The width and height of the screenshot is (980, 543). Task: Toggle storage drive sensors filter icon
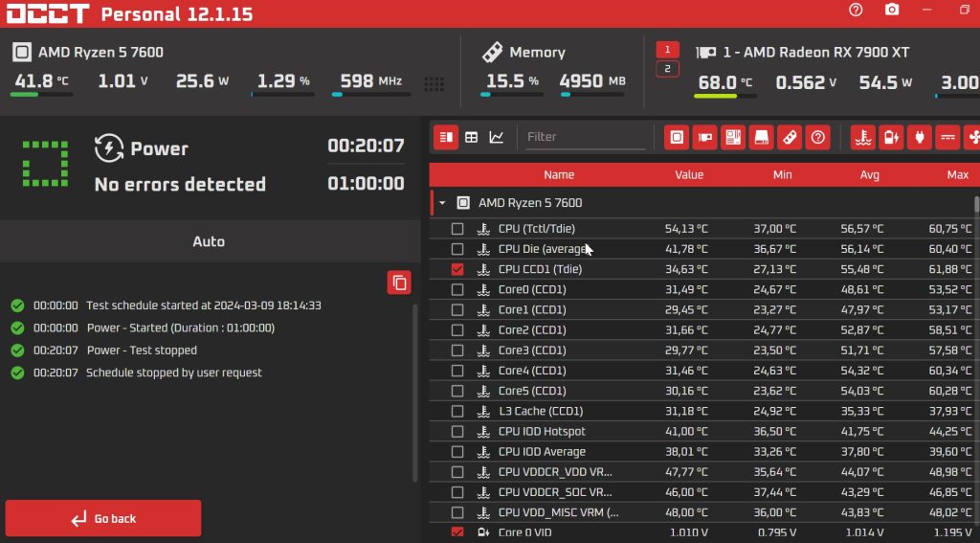point(761,137)
